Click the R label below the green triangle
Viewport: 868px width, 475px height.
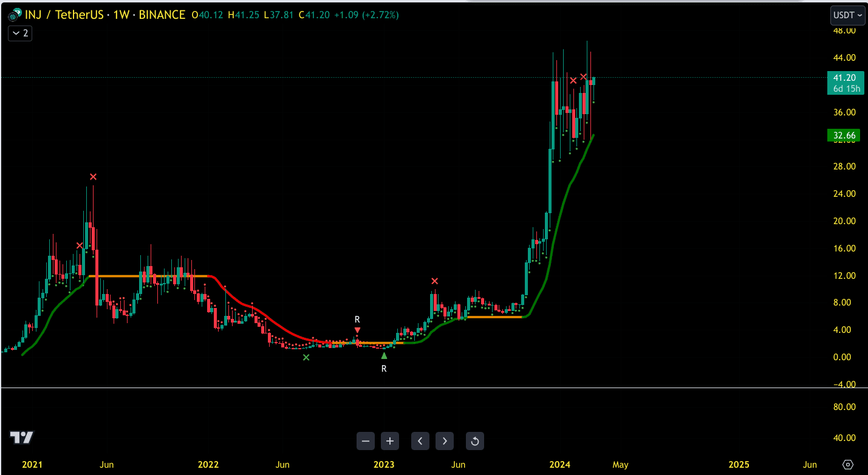384,369
